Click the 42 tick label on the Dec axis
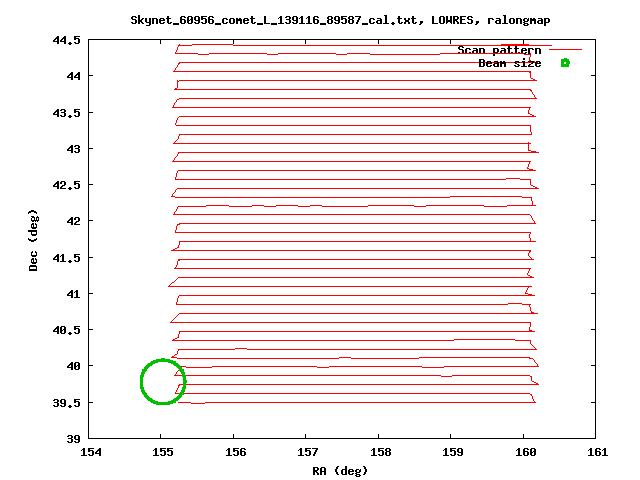 (74, 221)
